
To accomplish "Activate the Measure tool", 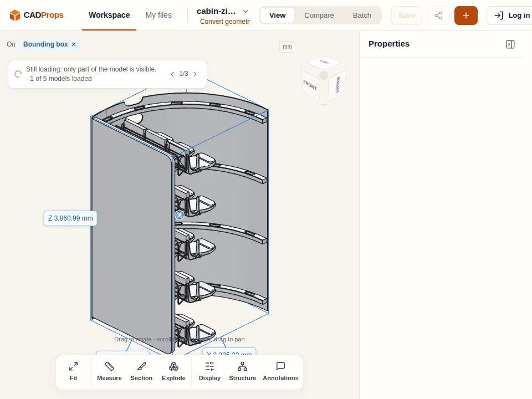I will tap(109, 371).
